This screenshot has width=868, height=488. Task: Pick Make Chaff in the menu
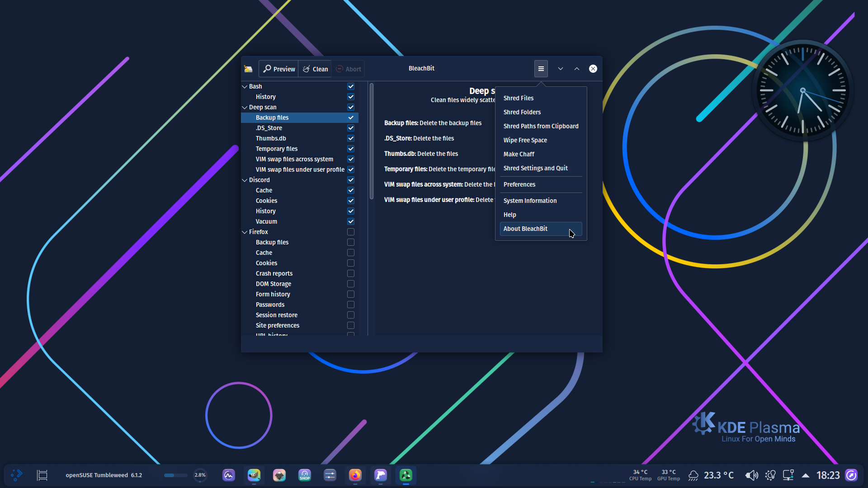tap(541, 154)
